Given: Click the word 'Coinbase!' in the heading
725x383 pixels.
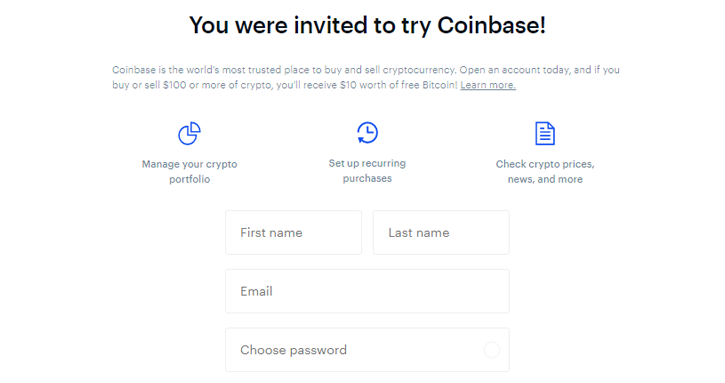Looking at the screenshot, I should point(492,25).
